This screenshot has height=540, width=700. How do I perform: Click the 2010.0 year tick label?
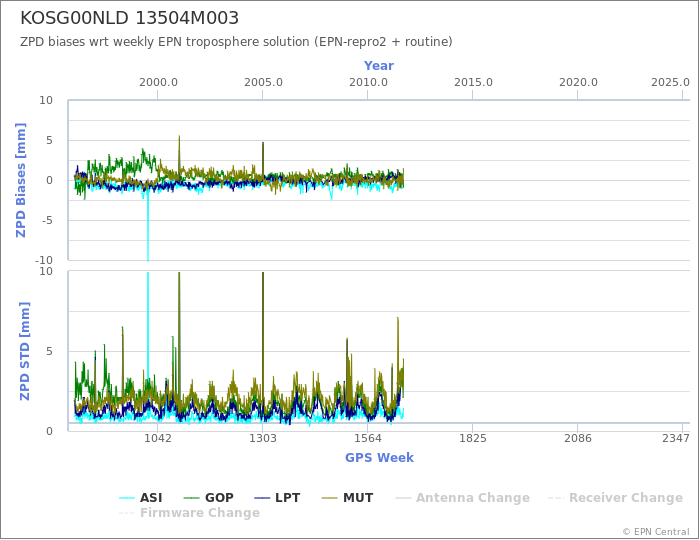368,83
